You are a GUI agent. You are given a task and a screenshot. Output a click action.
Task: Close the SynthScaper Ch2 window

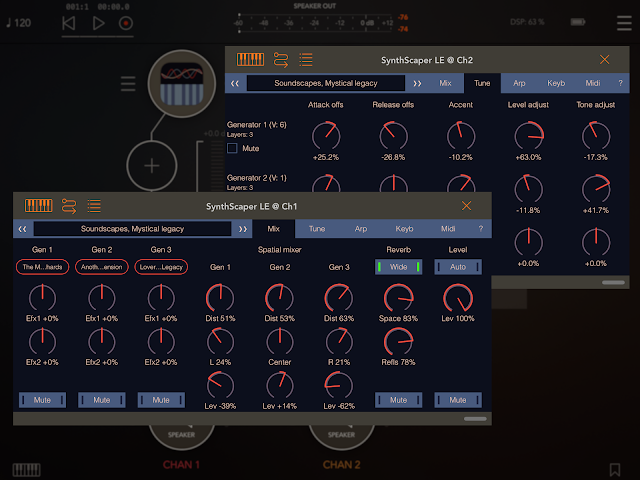tap(604, 60)
